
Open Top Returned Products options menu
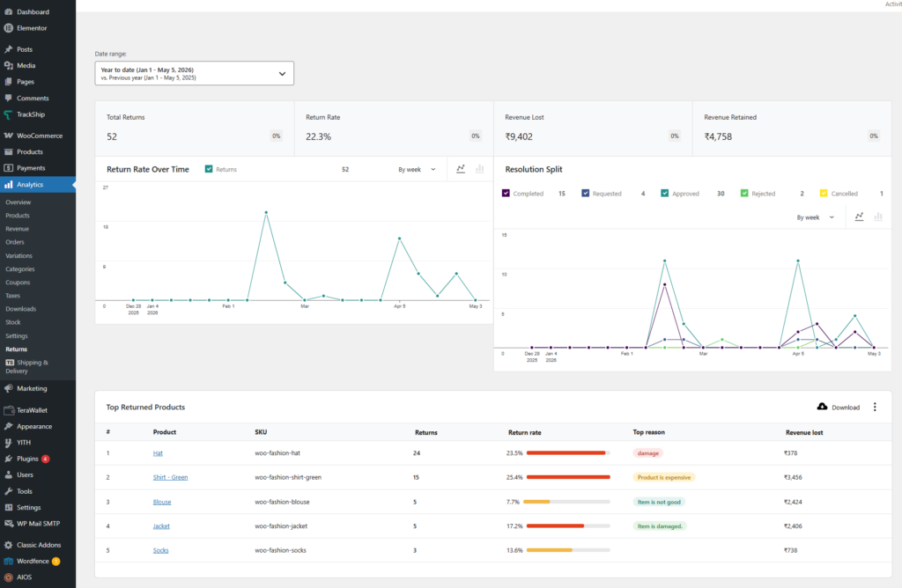(875, 407)
